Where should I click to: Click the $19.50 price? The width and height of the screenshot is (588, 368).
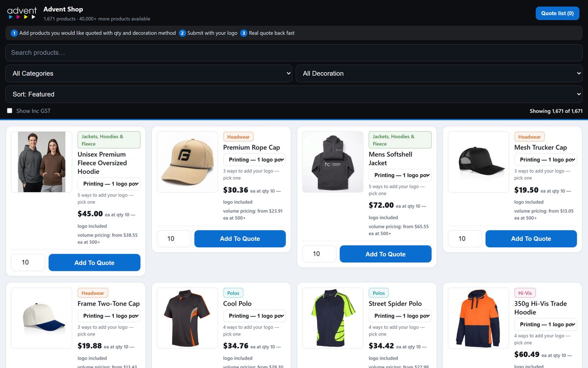[526, 190]
